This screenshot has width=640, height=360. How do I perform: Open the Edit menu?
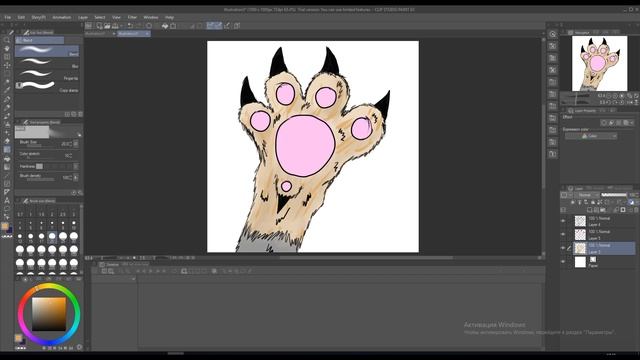[x=21, y=18]
